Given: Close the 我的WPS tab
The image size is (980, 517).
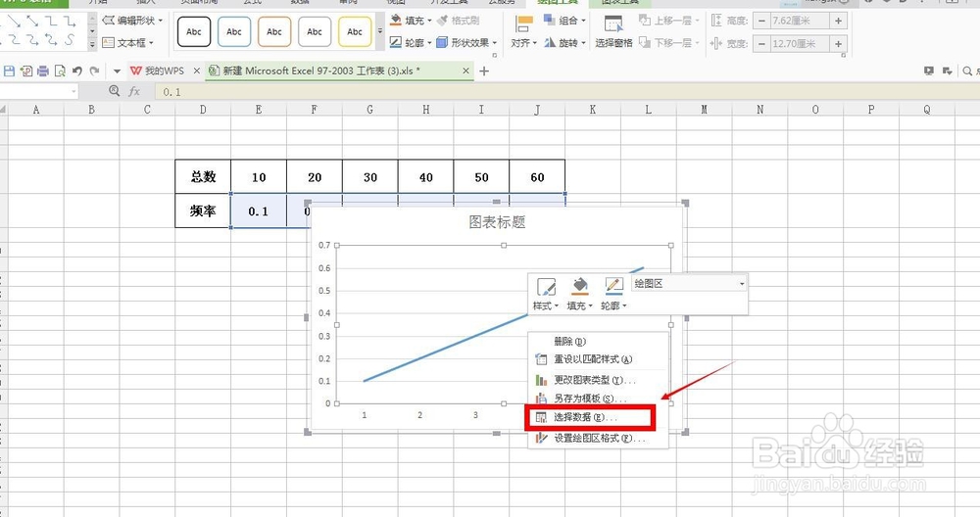Looking at the screenshot, I should point(197,71).
